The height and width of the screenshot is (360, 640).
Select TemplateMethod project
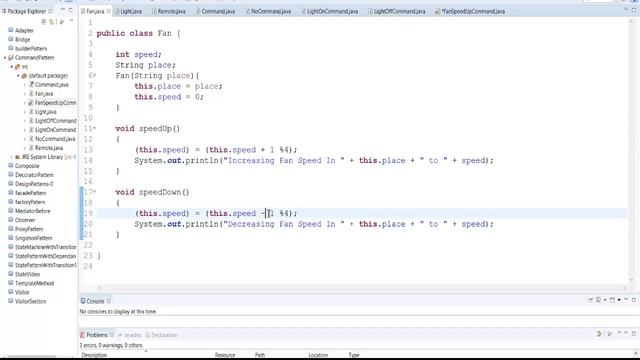(34, 283)
